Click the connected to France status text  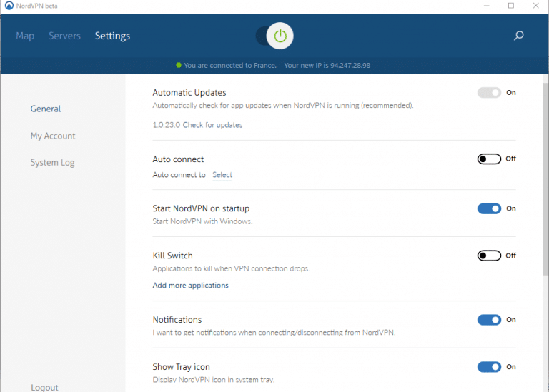tap(230, 66)
